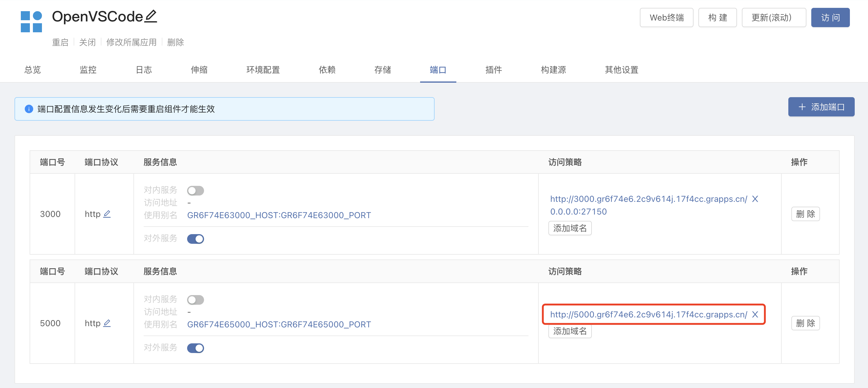This screenshot has height=388, width=868.
Task: Click the Web终端 button
Action: coord(666,18)
